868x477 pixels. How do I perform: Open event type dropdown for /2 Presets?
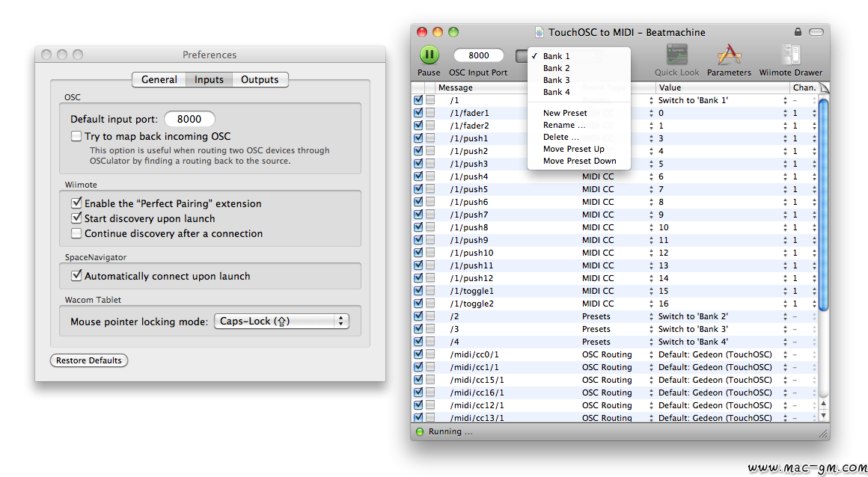click(651, 316)
